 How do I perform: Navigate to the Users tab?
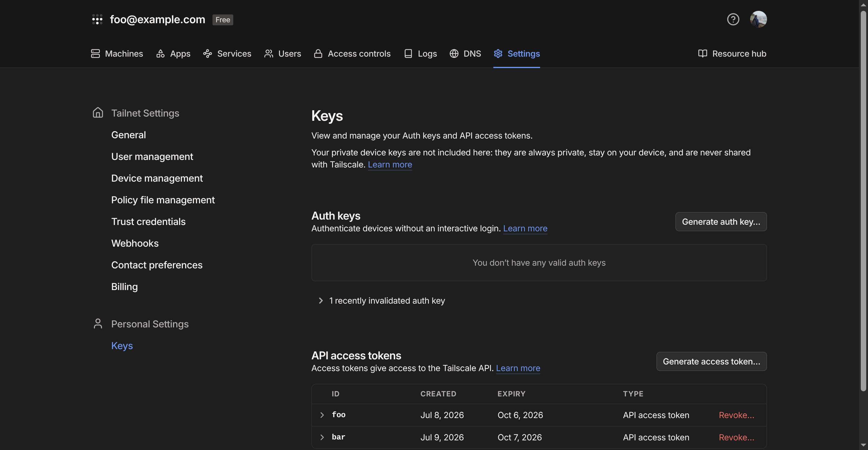click(x=282, y=54)
